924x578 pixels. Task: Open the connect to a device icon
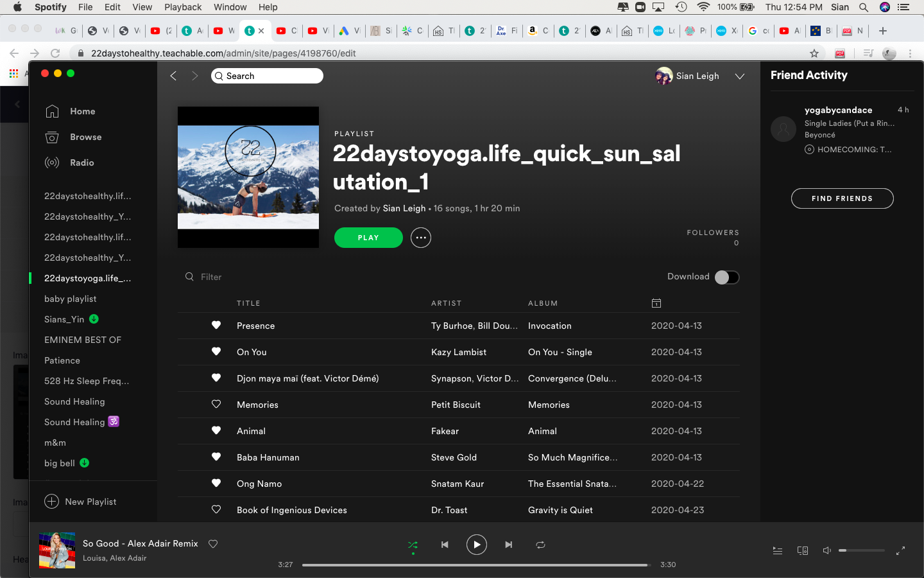coord(803,550)
